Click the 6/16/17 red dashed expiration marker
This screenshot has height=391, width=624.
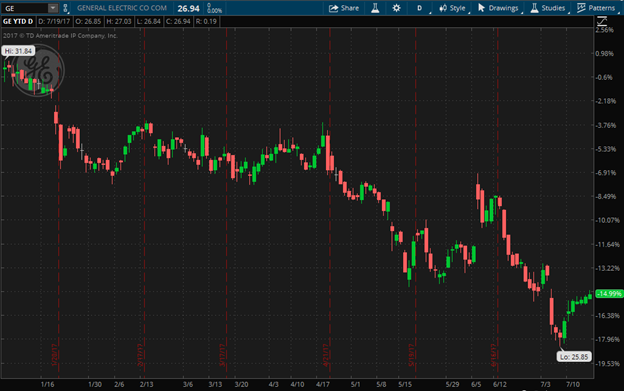coord(494,356)
